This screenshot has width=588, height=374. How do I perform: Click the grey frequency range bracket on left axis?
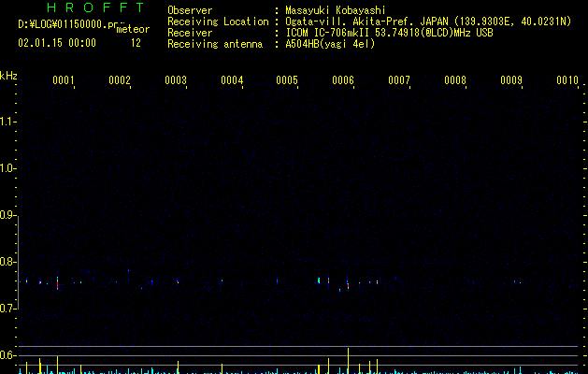coord(18,262)
